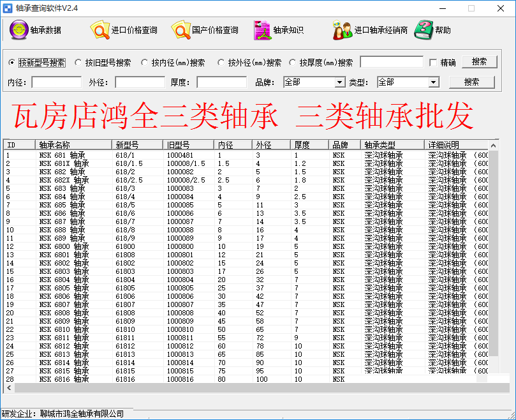The image size is (516, 420).
Task: Sort by 新型号 column header
Action: click(137, 145)
